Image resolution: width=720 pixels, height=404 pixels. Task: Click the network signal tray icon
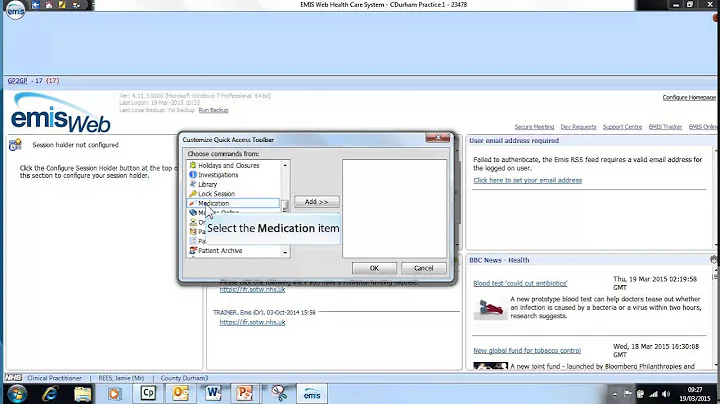click(653, 394)
